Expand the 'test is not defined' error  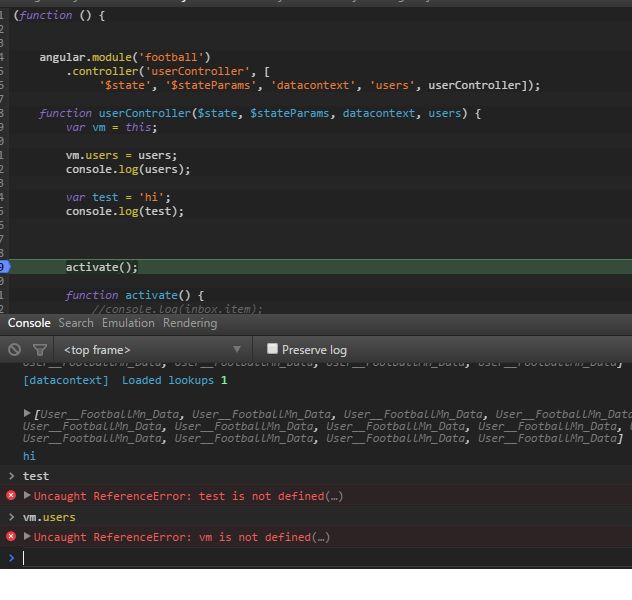(x=27, y=495)
